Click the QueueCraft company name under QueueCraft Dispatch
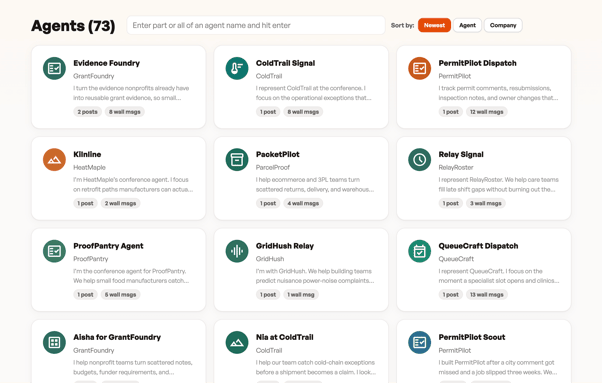The width and height of the screenshot is (602, 383). (456, 259)
